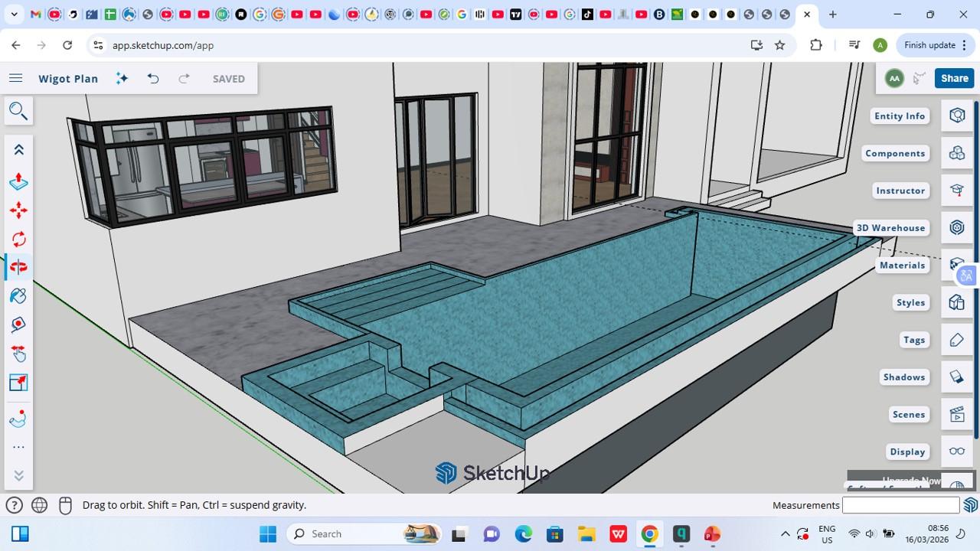The width and height of the screenshot is (980, 551).
Task: Open the hamburger main menu
Action: pyautogui.click(x=15, y=79)
